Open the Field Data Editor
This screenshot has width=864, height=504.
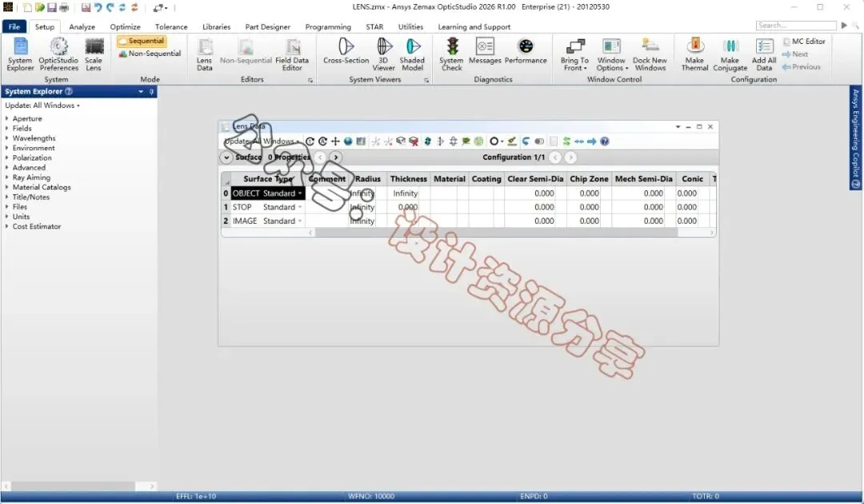292,54
